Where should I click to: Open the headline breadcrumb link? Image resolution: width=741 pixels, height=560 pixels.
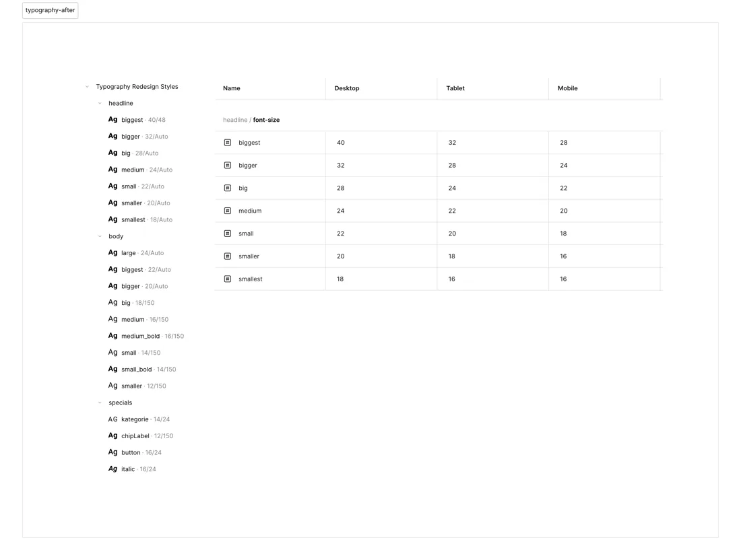(235, 120)
